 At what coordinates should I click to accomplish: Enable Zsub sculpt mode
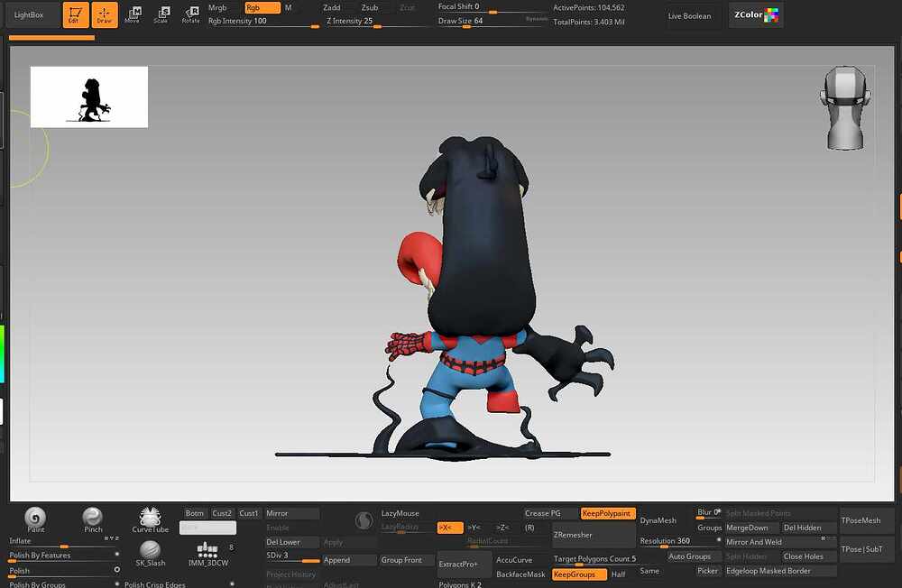pos(370,7)
